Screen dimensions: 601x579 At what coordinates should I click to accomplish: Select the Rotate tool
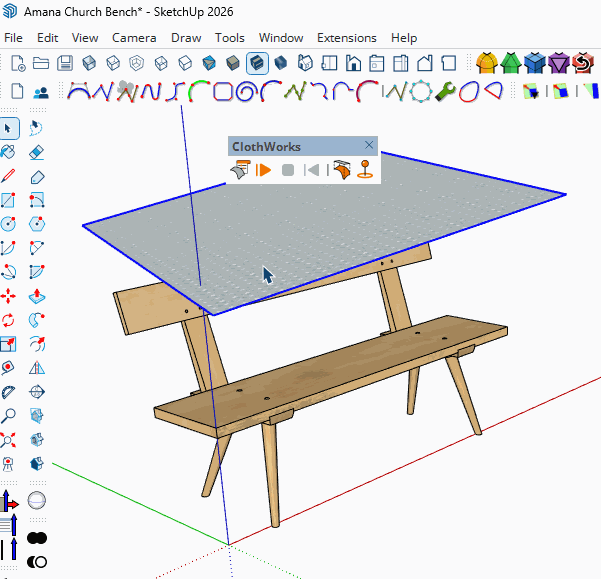8,320
